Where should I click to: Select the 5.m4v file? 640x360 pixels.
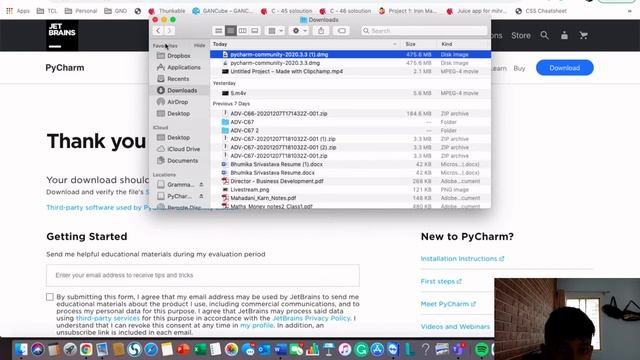(350, 93)
